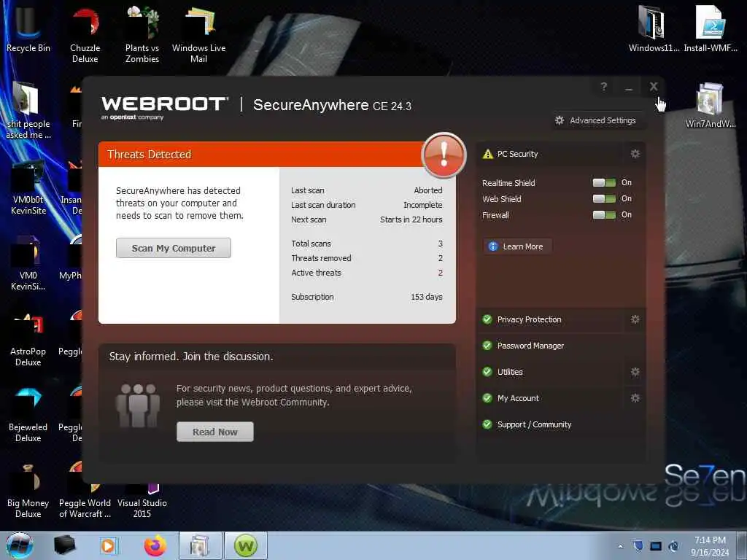Select Plants vs Zombies desktop icon
This screenshot has height=560, width=747.
(142, 34)
